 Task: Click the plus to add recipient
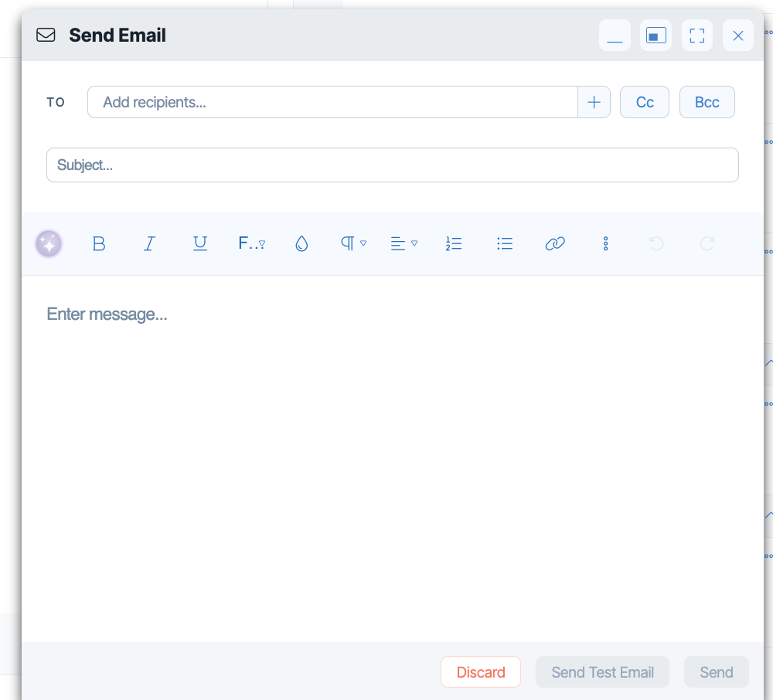594,102
